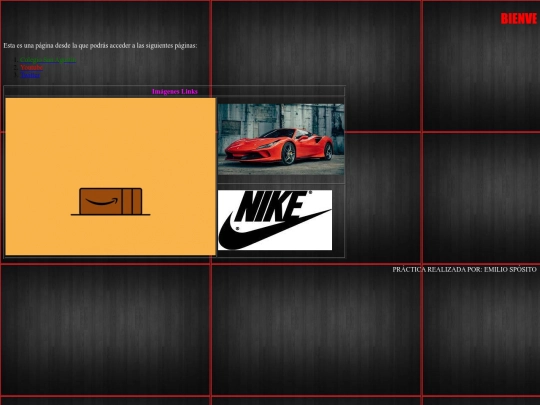Click 'PRÁCTICA REALIZADA POR: EMILIO SPÓSITO' text

pyautogui.click(x=465, y=270)
